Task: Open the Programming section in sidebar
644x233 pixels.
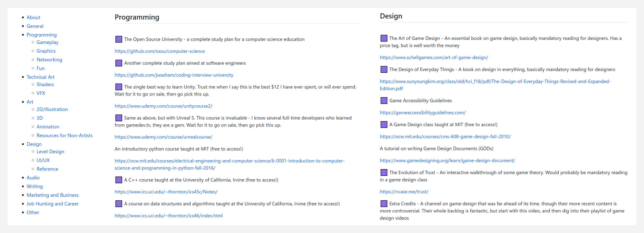Action: pos(42,35)
